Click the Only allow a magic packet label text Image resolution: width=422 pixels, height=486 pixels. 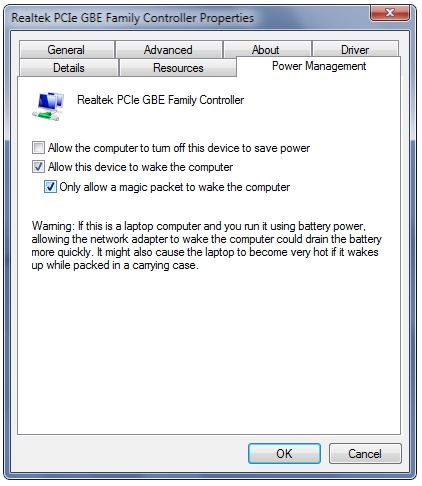(x=175, y=187)
